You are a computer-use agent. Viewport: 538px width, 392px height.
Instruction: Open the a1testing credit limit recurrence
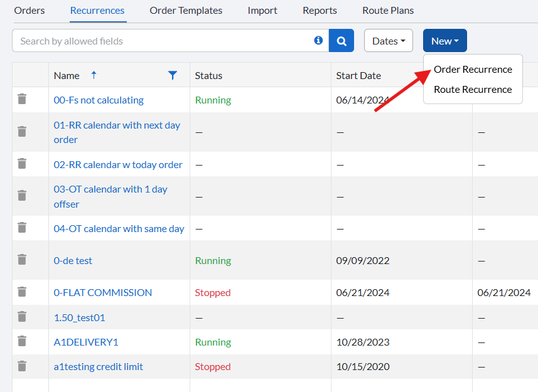[98, 367]
